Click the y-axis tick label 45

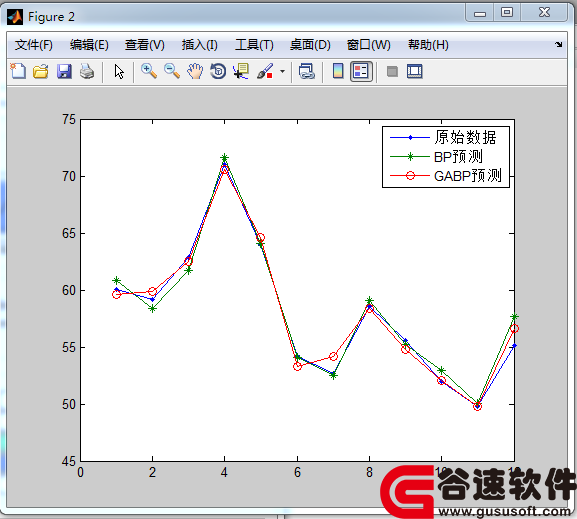click(x=69, y=461)
